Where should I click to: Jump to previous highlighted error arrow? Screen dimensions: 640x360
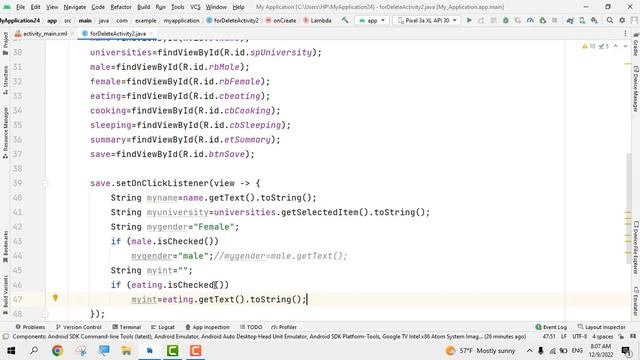(x=616, y=46)
